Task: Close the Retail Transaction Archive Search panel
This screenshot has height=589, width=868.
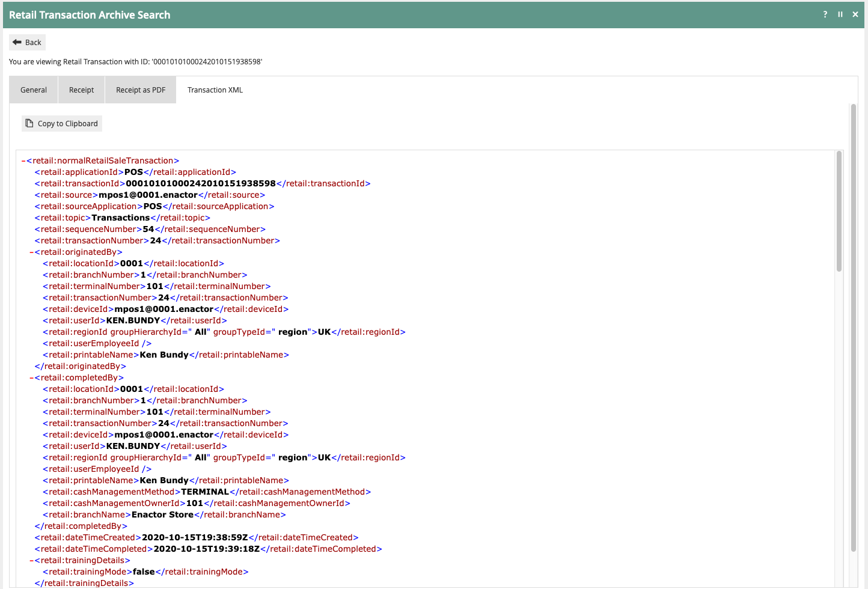Action: (x=855, y=14)
